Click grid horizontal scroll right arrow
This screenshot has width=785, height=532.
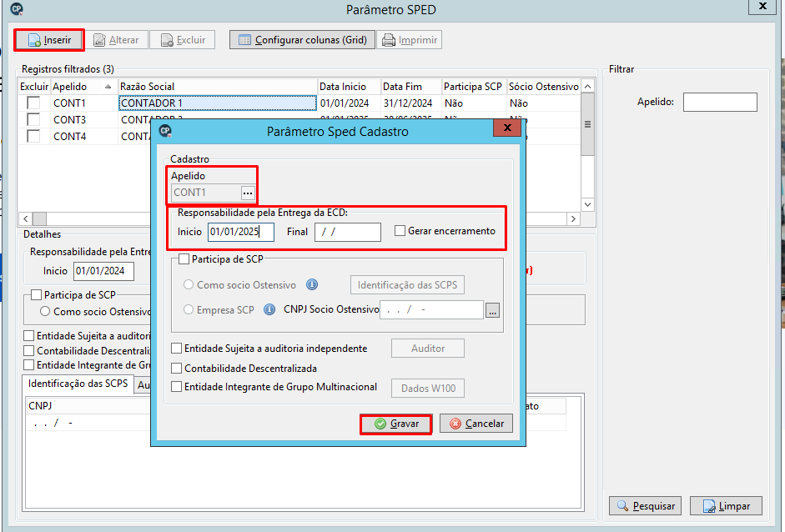click(574, 218)
